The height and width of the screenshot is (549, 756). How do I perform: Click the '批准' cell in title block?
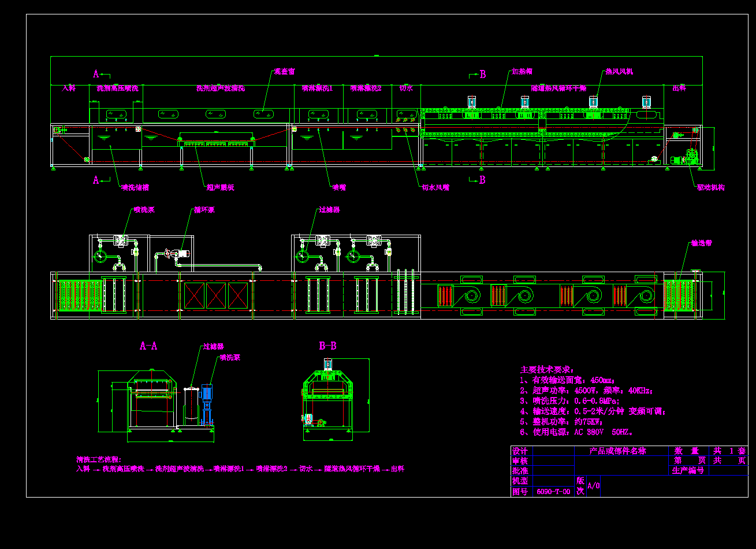click(x=520, y=470)
